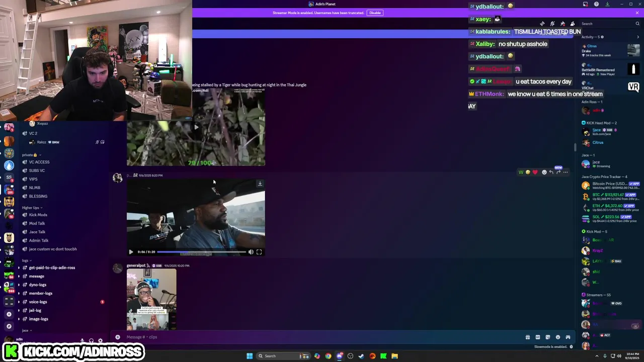
Task: Click the forward message arrow icon
Action: pyautogui.click(x=558, y=172)
